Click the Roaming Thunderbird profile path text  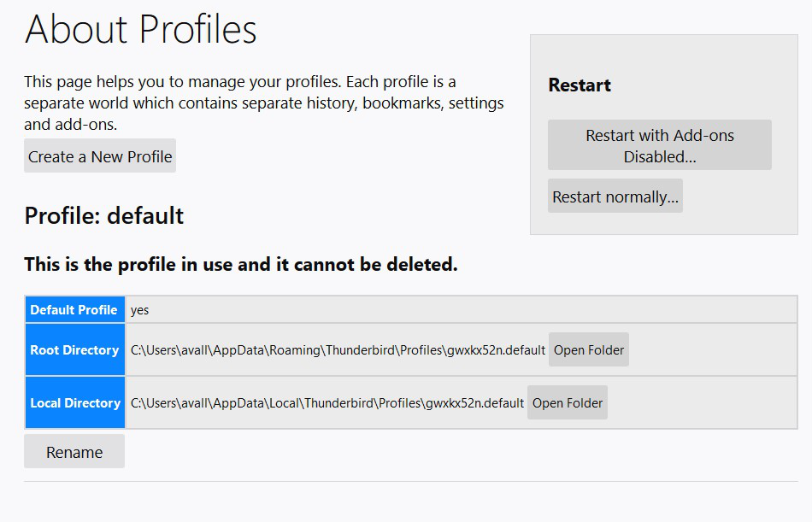point(338,350)
